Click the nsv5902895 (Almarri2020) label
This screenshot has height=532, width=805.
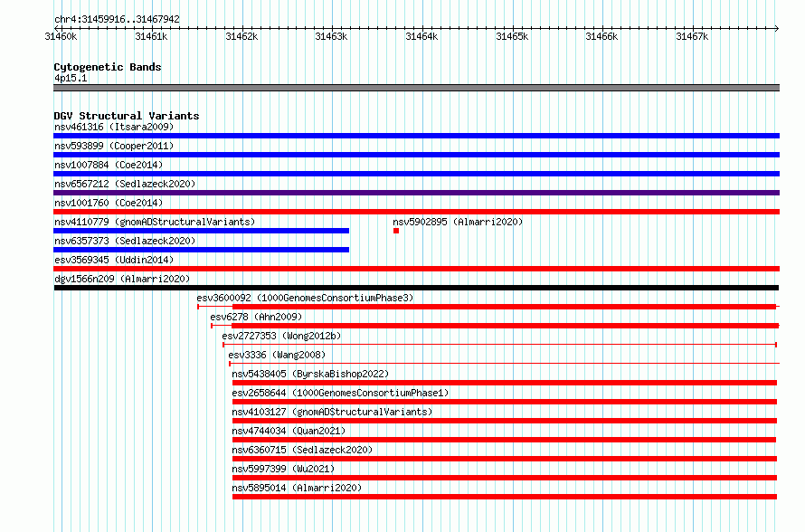pyautogui.click(x=458, y=222)
